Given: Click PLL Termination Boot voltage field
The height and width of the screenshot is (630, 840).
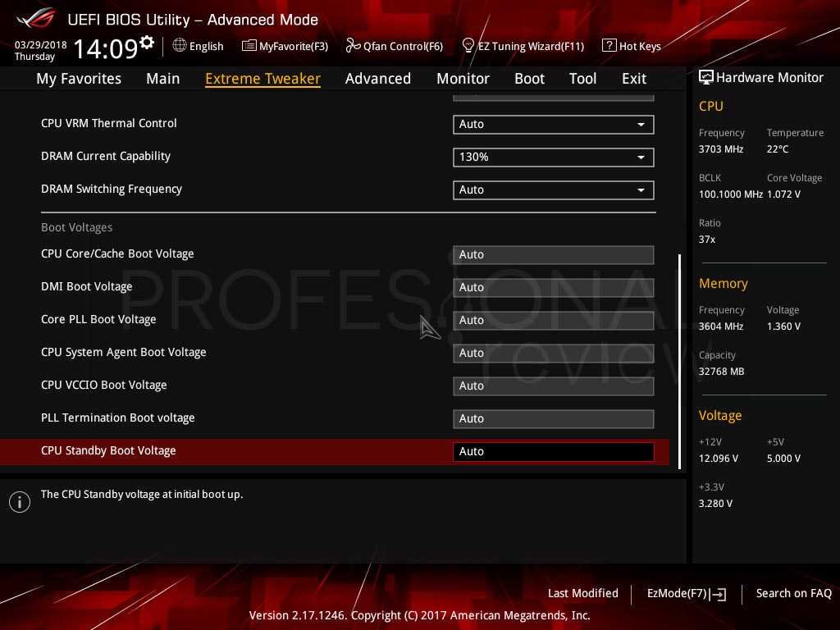Looking at the screenshot, I should pos(554,419).
